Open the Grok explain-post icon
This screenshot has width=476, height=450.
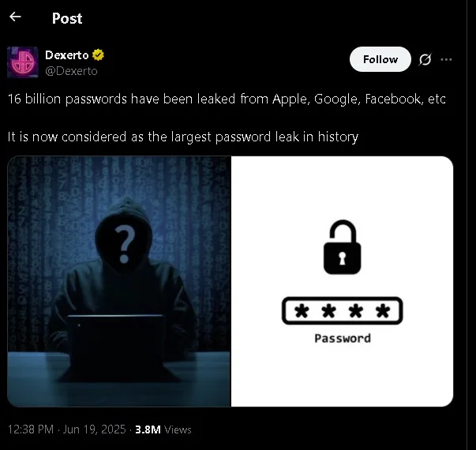pos(425,59)
